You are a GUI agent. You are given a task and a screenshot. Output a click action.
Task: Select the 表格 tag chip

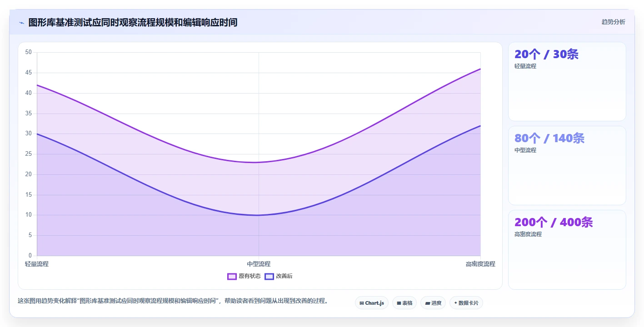click(x=404, y=303)
